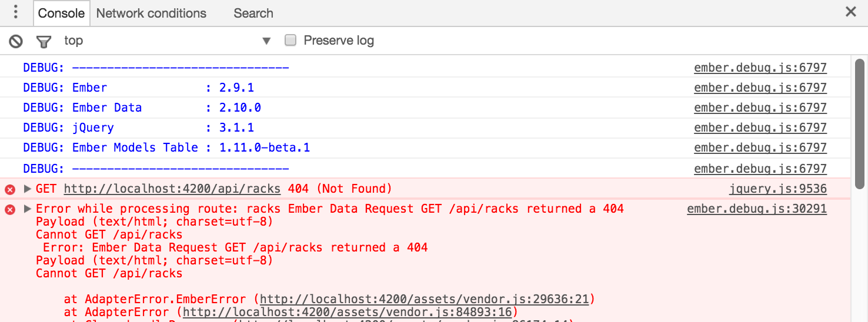Image resolution: width=868 pixels, height=322 pixels.
Task: Open the vendor.js:29636:21 stack trace link
Action: (x=424, y=299)
